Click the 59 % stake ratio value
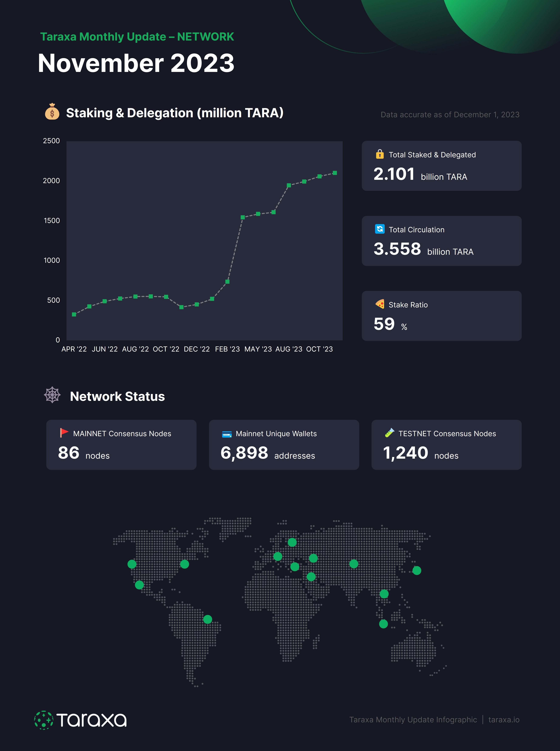The width and height of the screenshot is (560, 751). [x=390, y=324]
